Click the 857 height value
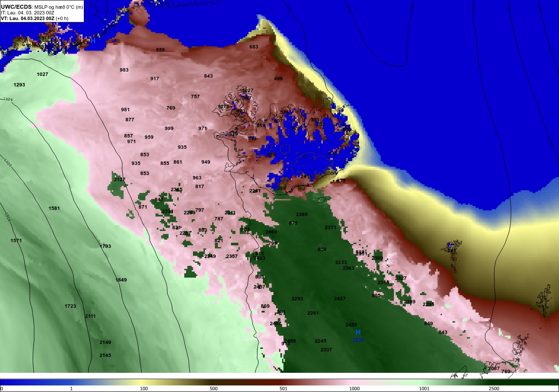The height and width of the screenshot is (392, 559). 128,136
